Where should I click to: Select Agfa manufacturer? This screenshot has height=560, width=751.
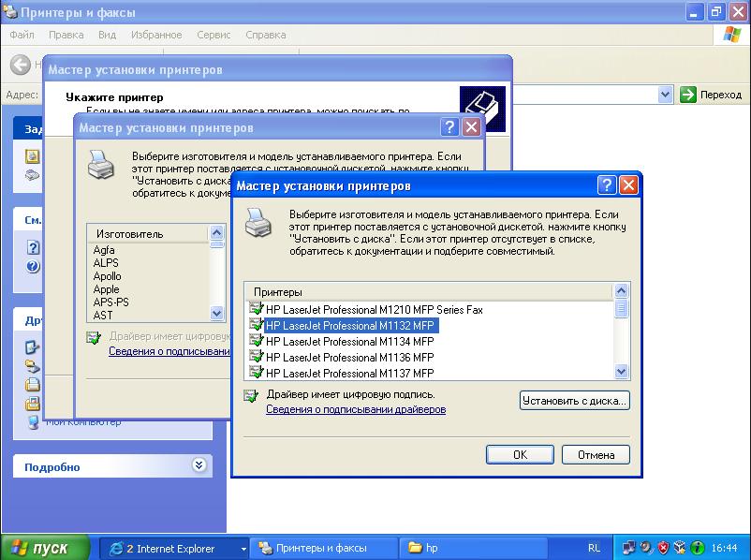pyautogui.click(x=104, y=250)
